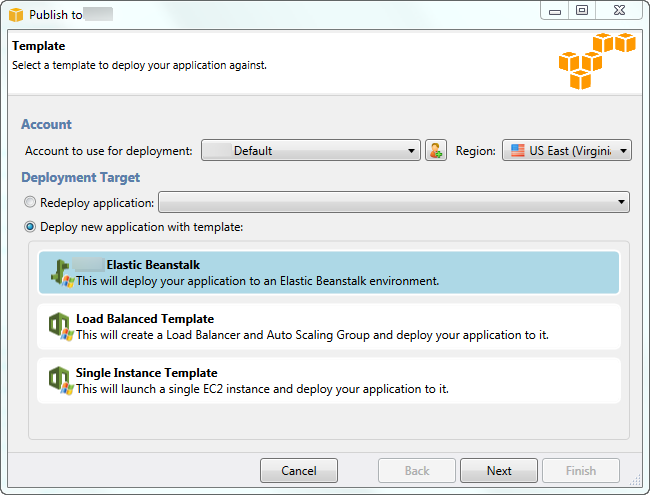Screen dimensions: 650x495
Task: Click the US flag in Region box
Action: (x=517, y=151)
